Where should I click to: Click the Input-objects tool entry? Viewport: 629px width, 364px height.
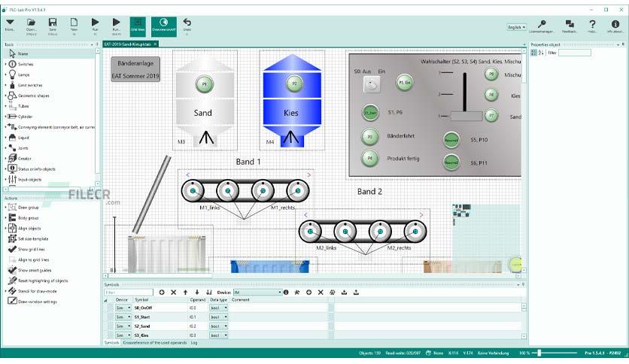tap(29, 179)
